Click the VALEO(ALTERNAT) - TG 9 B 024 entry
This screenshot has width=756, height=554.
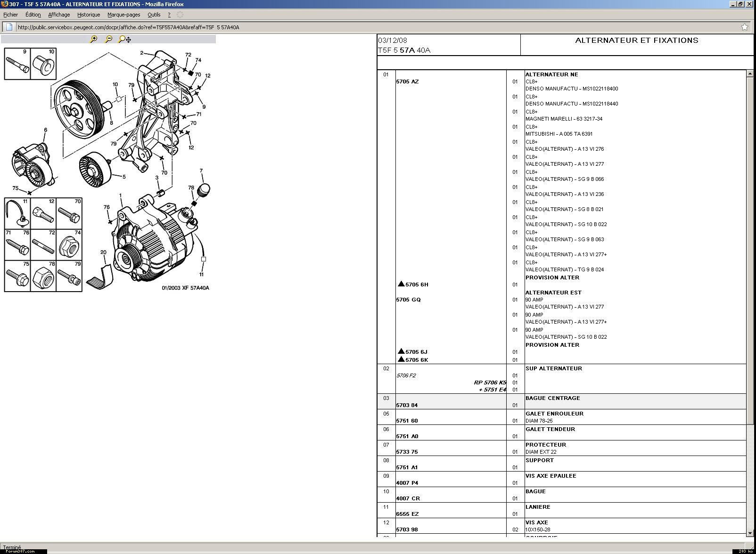(565, 269)
